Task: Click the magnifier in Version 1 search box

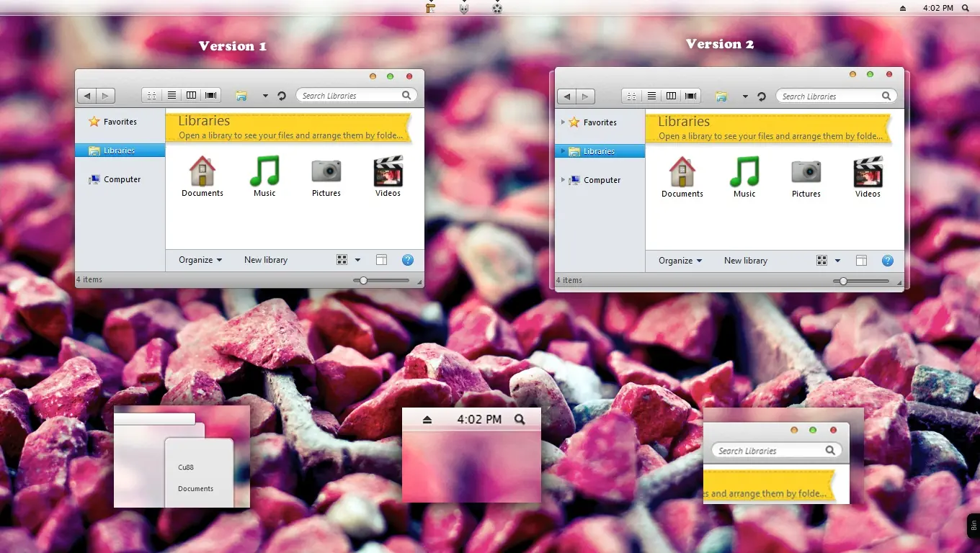Action: [406, 95]
